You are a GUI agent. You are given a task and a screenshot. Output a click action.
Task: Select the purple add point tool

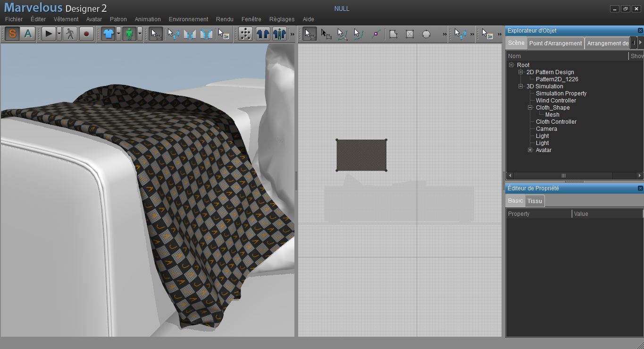(x=376, y=34)
